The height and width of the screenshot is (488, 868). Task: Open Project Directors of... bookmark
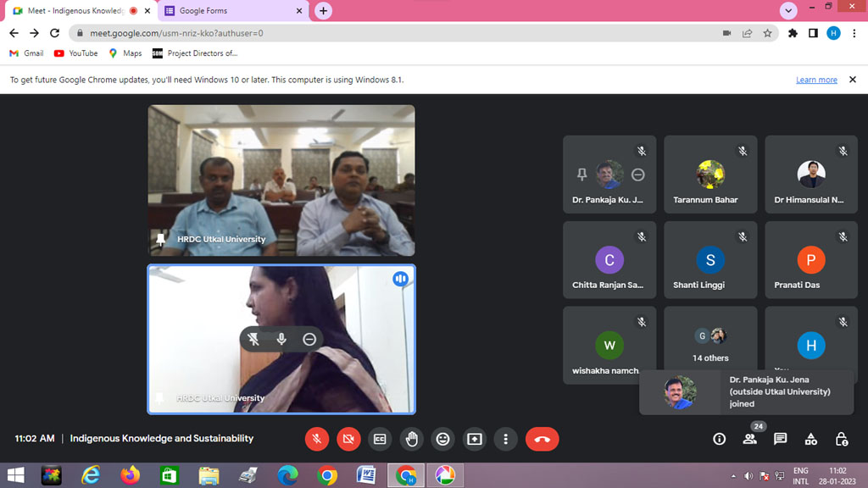pos(195,53)
